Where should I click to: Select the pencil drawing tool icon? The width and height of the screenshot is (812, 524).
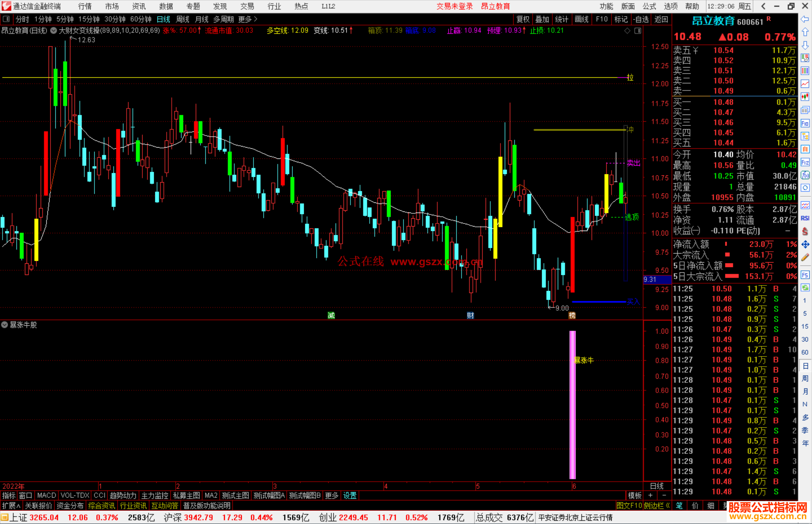pos(805,258)
